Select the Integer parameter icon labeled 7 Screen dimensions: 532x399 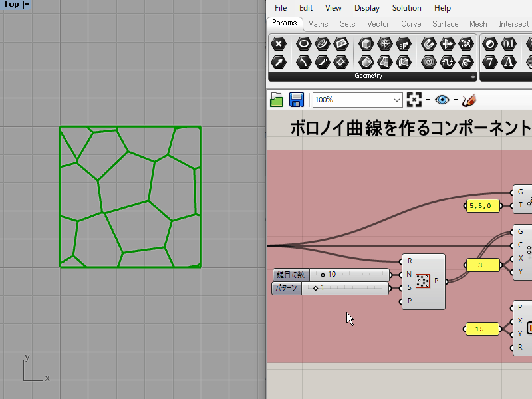point(490,63)
